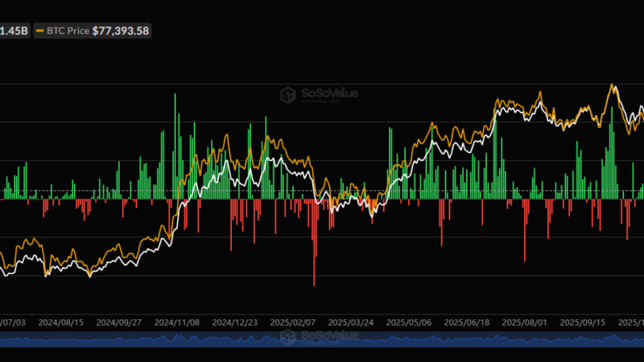This screenshot has width=644, height=362.
Task: Toggle the BTC Price legend item
Action: point(93,31)
